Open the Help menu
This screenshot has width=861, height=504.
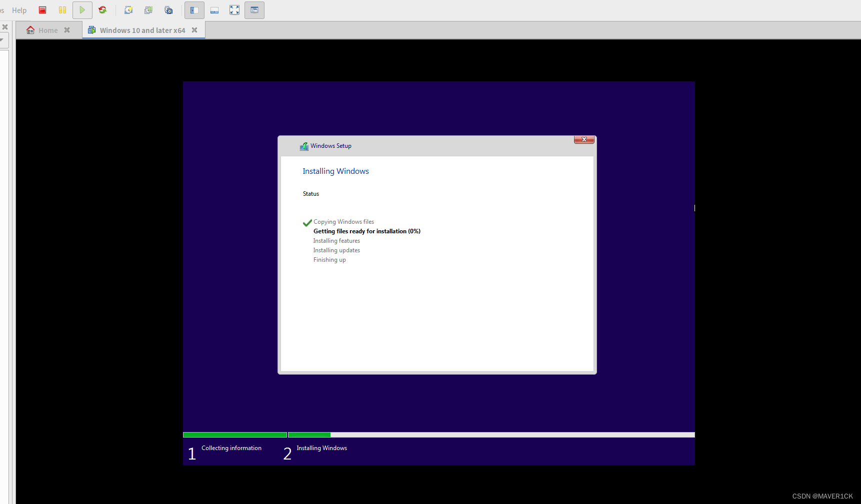click(x=19, y=10)
